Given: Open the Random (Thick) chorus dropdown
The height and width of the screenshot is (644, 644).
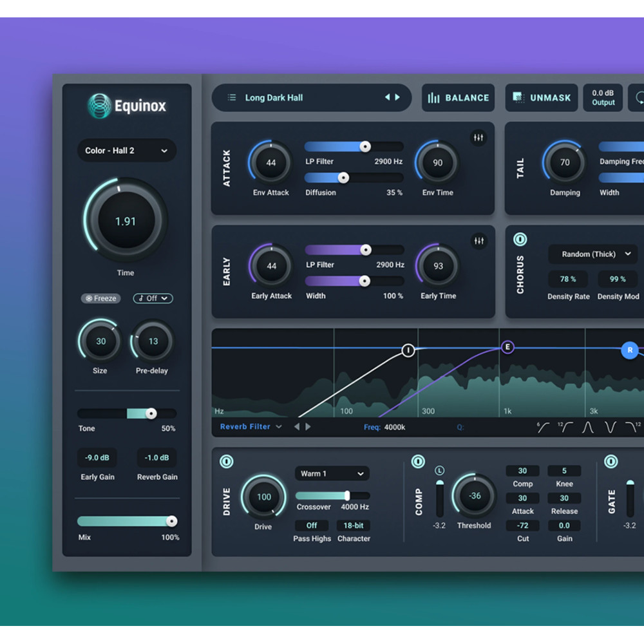Looking at the screenshot, I should coord(592,254).
